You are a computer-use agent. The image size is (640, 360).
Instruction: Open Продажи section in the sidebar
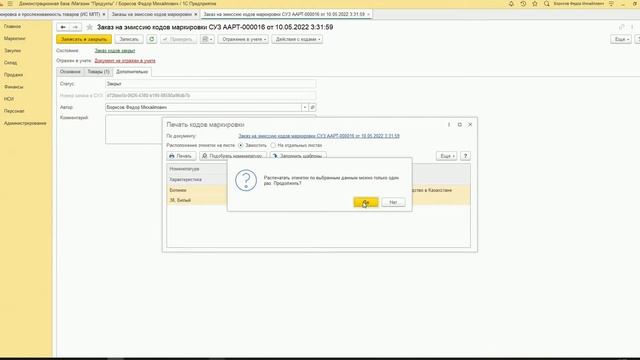pos(13,75)
